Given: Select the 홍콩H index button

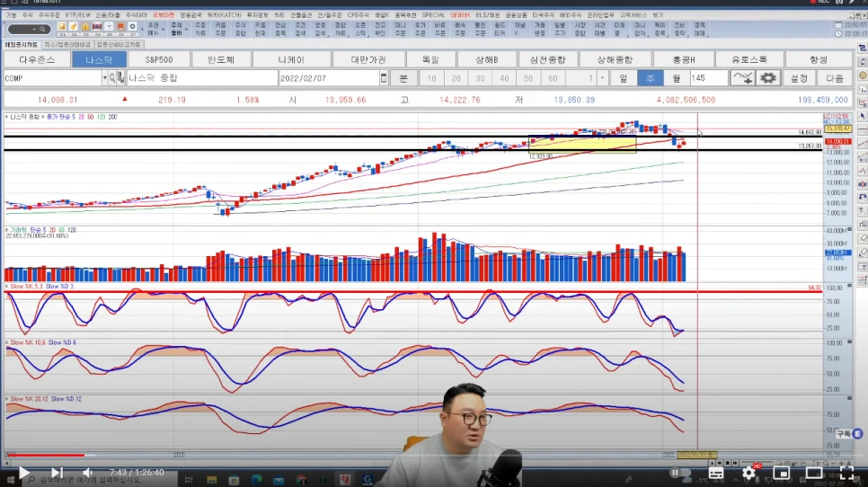Looking at the screenshot, I should (x=684, y=59).
